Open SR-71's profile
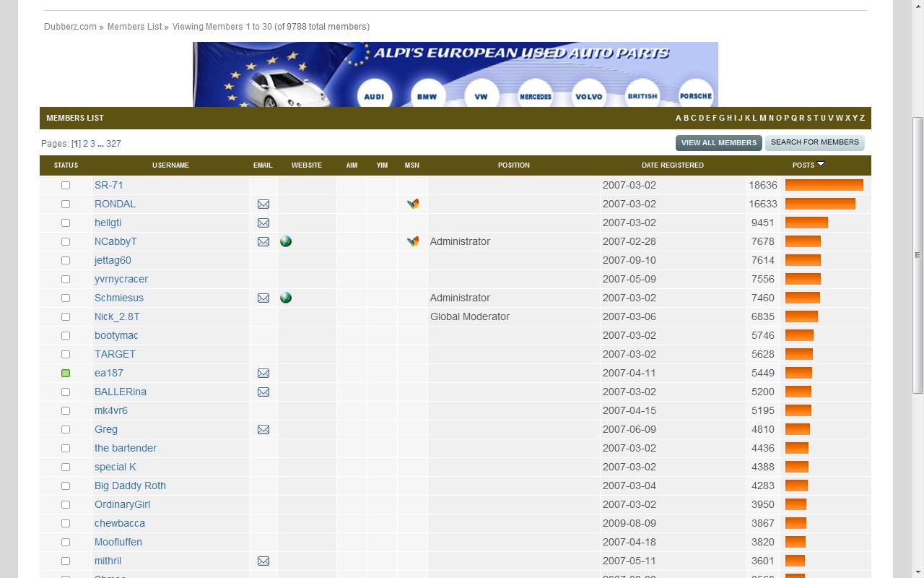The height and width of the screenshot is (578, 924). point(109,185)
